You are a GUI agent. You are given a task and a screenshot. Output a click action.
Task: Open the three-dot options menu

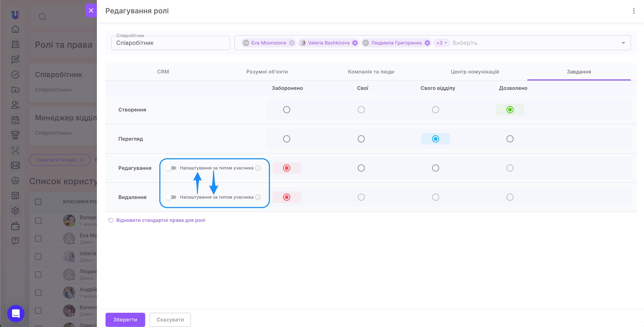point(634,11)
